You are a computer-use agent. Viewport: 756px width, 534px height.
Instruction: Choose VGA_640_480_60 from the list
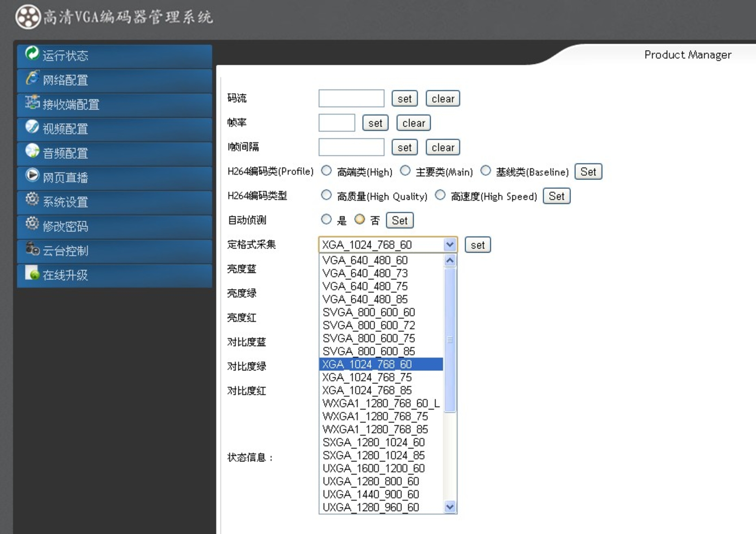[x=381, y=260]
